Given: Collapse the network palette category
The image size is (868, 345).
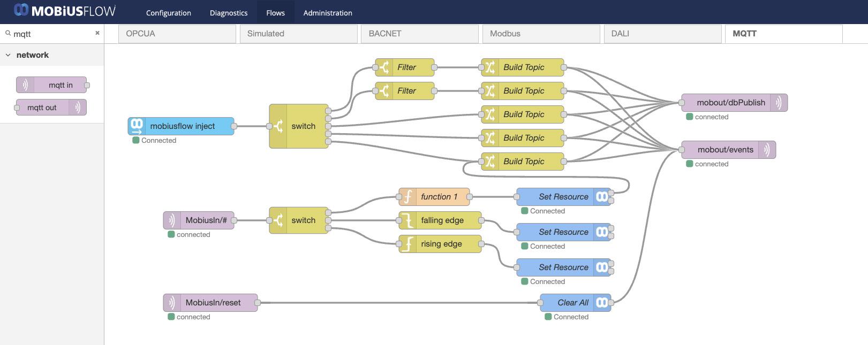Looking at the screenshot, I should point(8,55).
